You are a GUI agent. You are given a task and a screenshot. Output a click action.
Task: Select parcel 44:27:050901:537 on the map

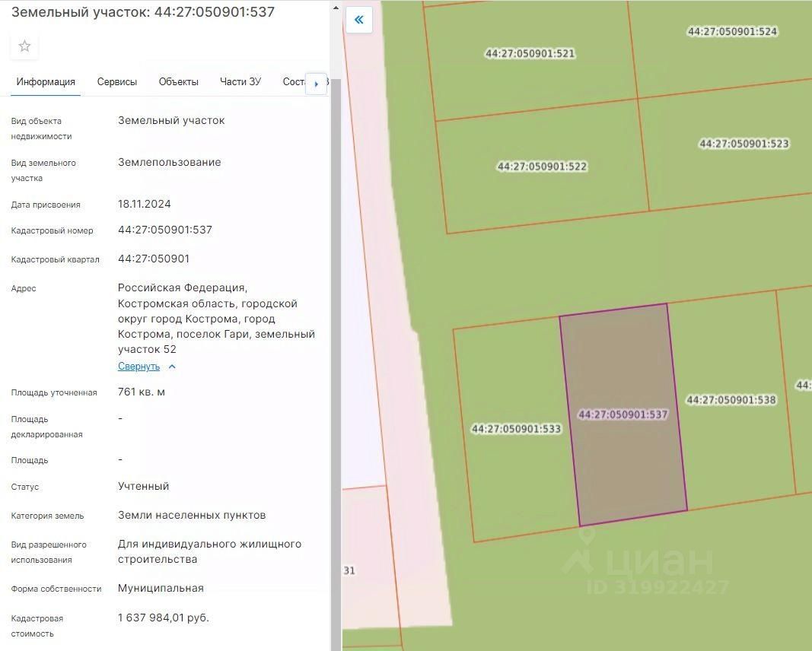point(623,414)
